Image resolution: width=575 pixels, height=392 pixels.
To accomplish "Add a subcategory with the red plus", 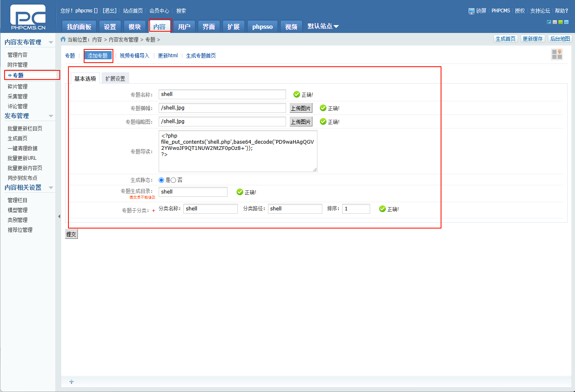I will tap(154, 210).
